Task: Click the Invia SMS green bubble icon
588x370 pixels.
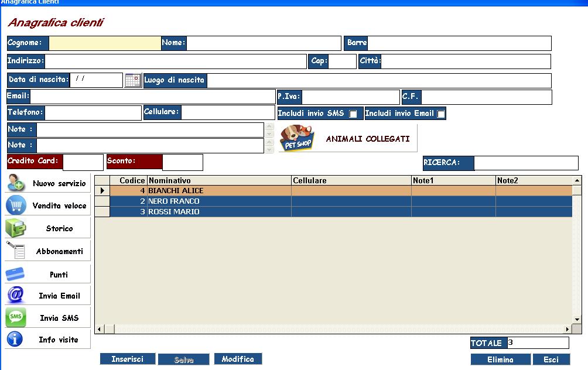Action: point(16,317)
